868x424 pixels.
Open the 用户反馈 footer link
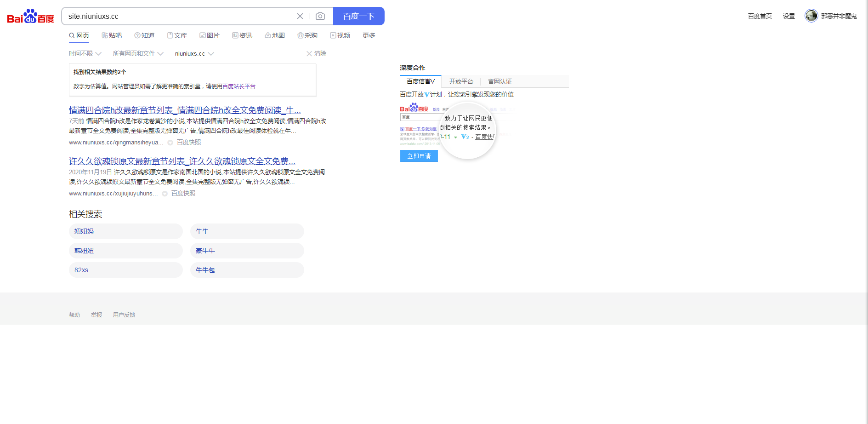pyautogui.click(x=124, y=315)
